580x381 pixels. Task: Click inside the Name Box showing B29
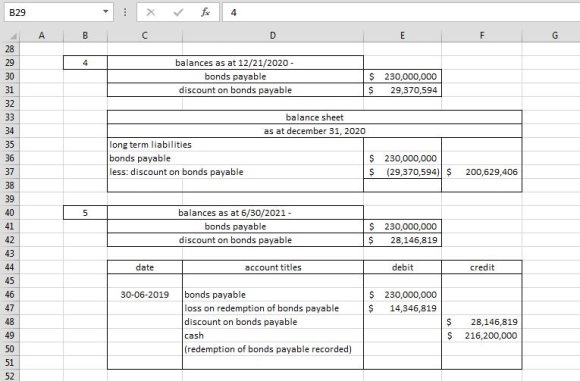[x=53, y=12]
